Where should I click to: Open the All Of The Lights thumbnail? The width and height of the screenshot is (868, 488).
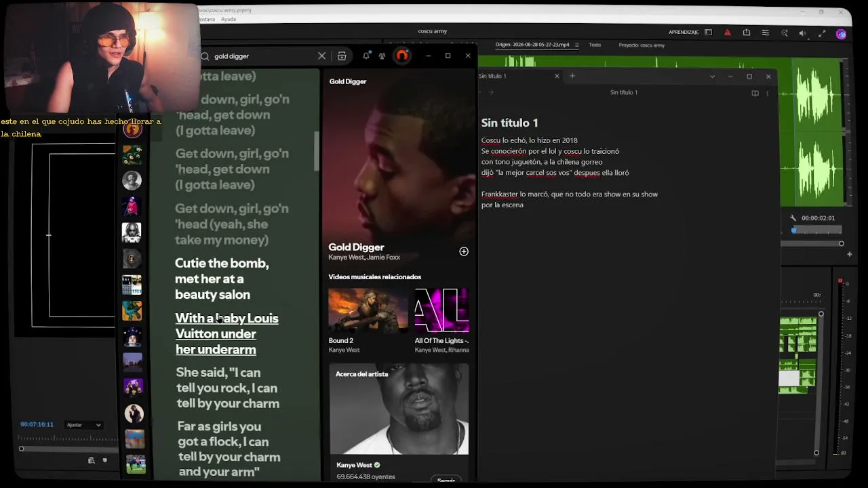pos(441,310)
